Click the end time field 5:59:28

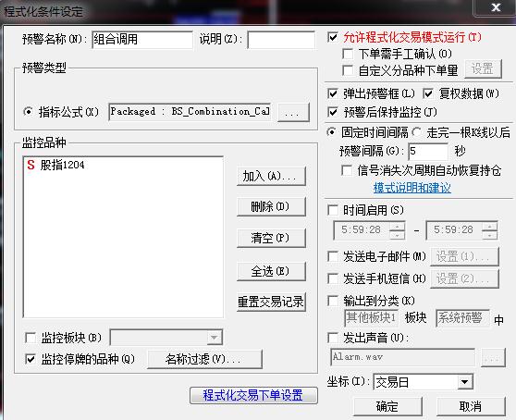[453, 230]
